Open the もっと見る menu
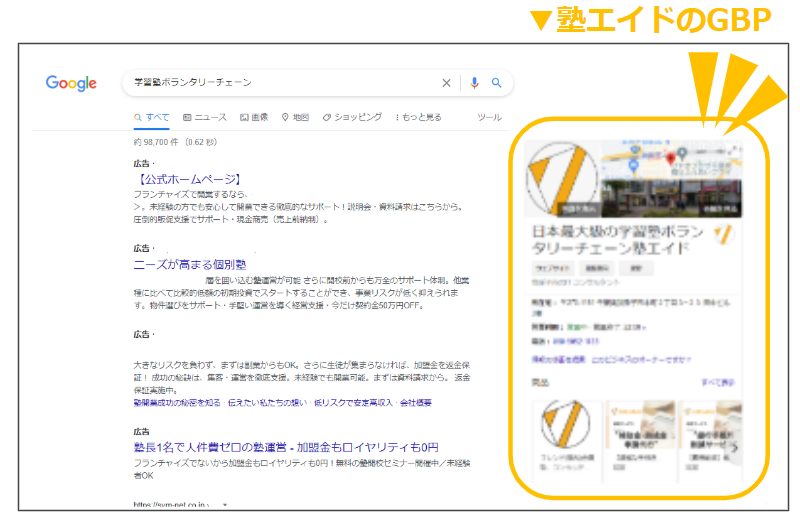Screen dimensions: 800x519 [418, 117]
